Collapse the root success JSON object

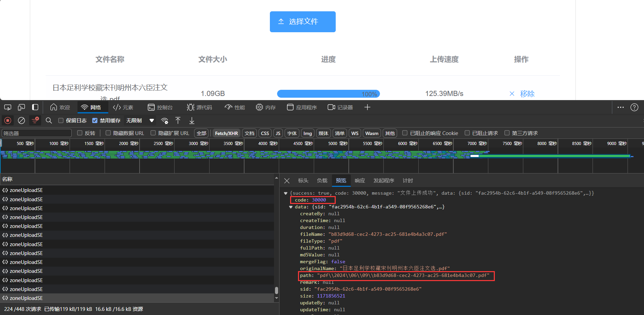point(286,193)
